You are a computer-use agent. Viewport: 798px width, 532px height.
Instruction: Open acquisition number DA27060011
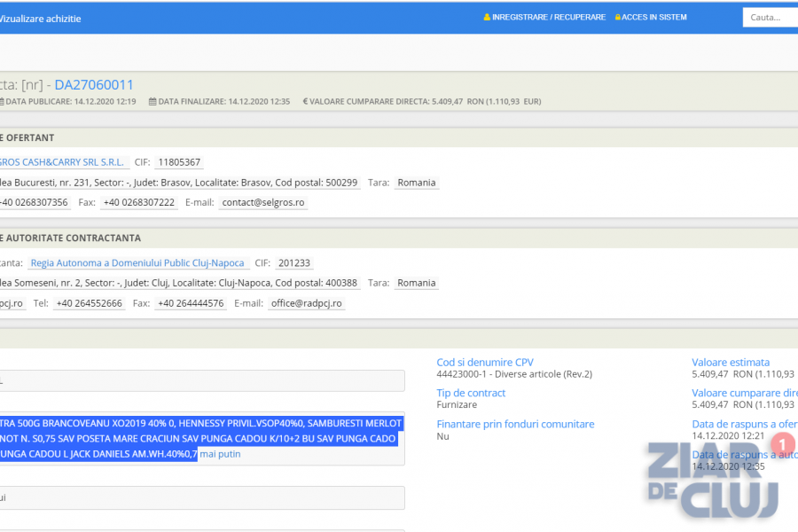tap(94, 84)
